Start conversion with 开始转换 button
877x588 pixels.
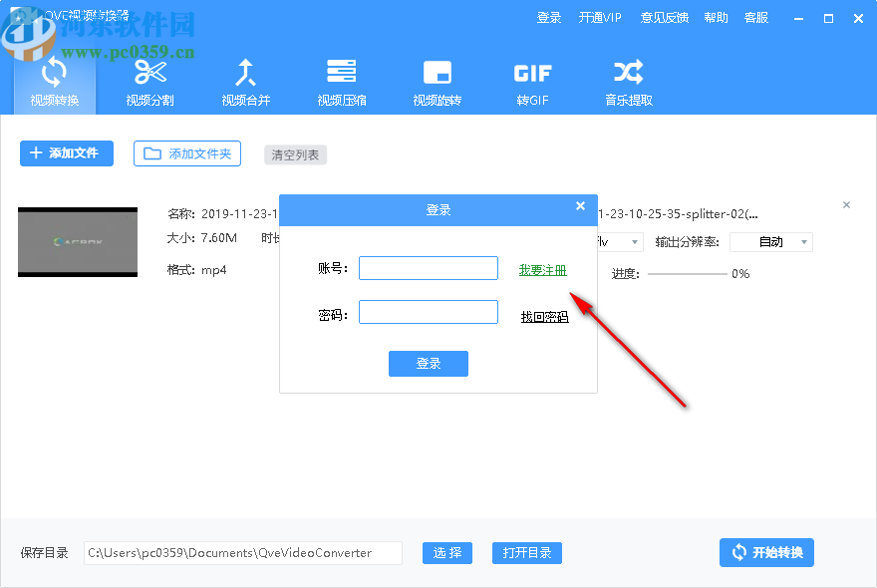tap(766, 552)
